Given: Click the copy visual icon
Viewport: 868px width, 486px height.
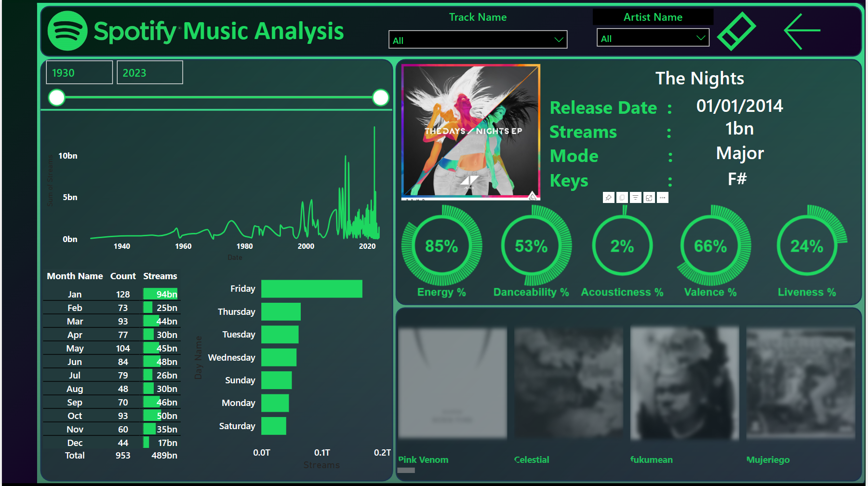Looking at the screenshot, I should click(622, 198).
